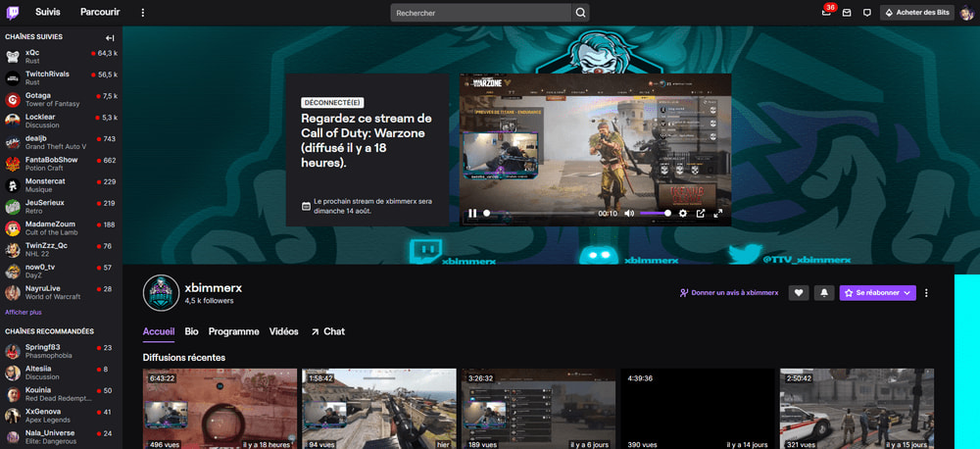Switch to the Bio tab
Image resolution: width=980 pixels, height=449 pixels.
(x=191, y=331)
